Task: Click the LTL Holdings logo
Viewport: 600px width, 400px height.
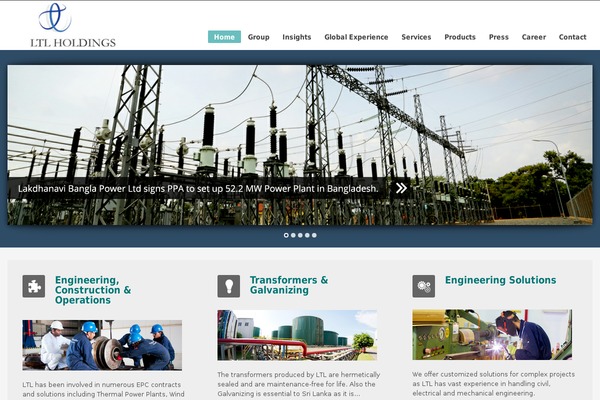Action: pos(73,25)
